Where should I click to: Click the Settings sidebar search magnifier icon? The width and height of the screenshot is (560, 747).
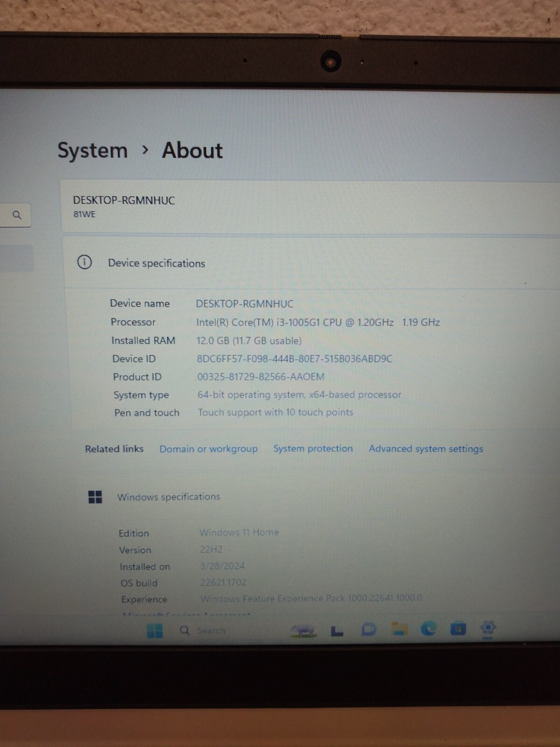17,215
